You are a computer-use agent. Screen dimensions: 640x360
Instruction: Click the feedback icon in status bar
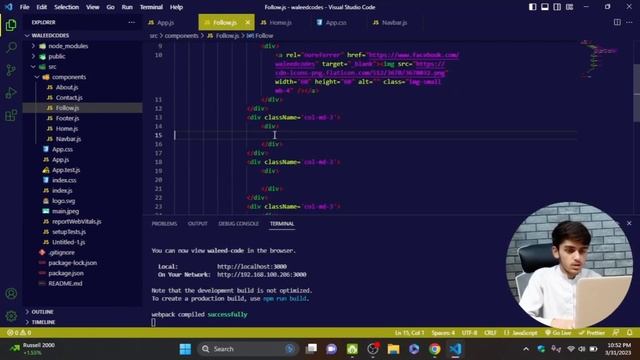[x=616, y=333]
